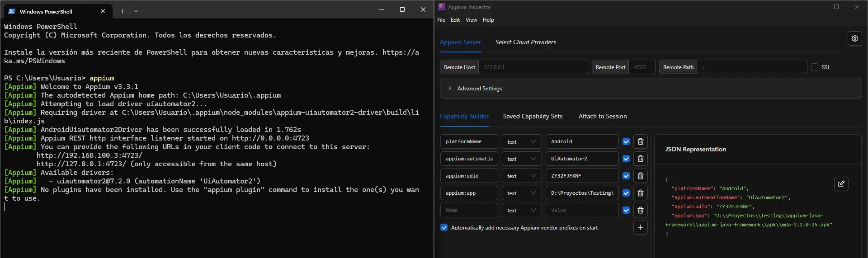Open type dropdown for platformName
The width and height of the screenshot is (868, 258).
click(521, 141)
